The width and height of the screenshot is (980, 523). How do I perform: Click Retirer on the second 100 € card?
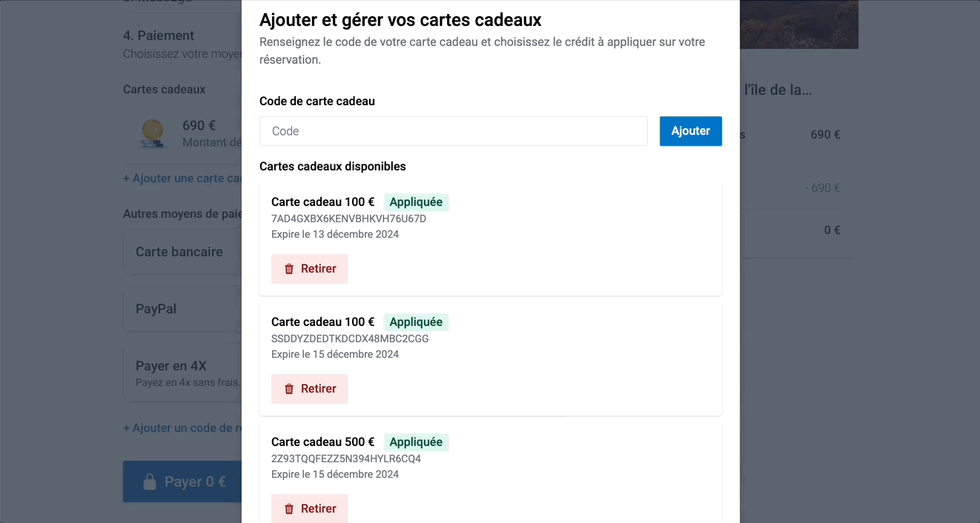point(309,389)
